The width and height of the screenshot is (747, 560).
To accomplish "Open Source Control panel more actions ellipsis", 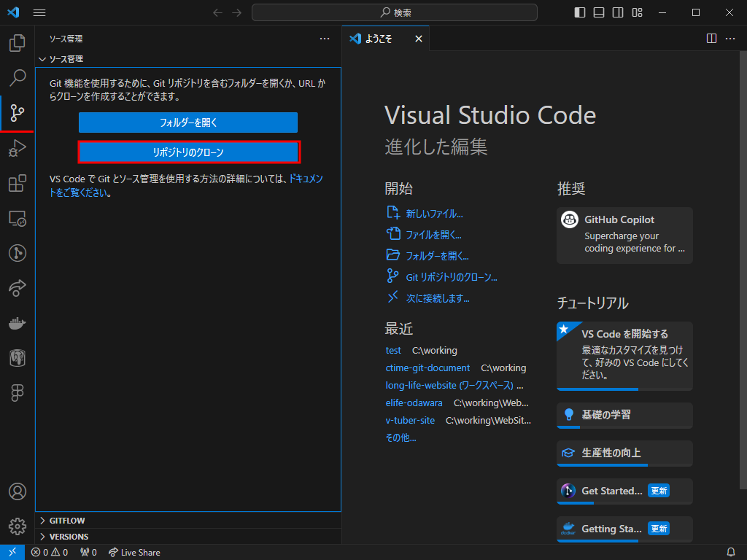I will coord(325,39).
